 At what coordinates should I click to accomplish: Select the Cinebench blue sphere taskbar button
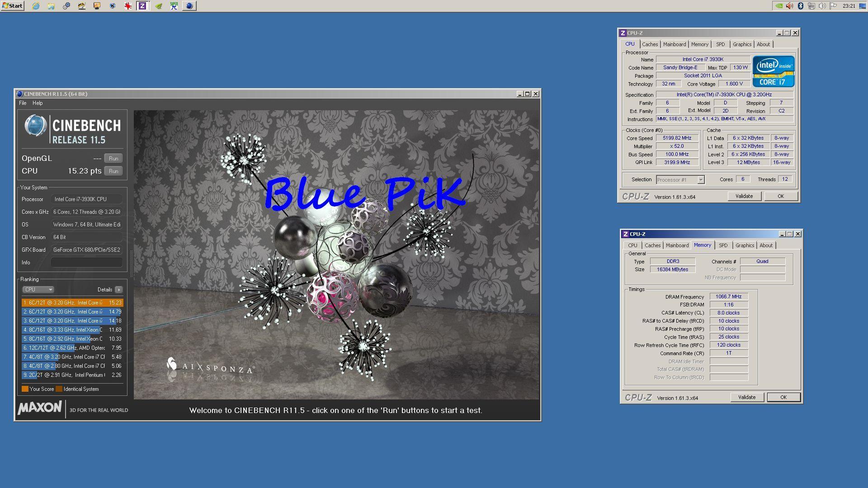coord(189,6)
